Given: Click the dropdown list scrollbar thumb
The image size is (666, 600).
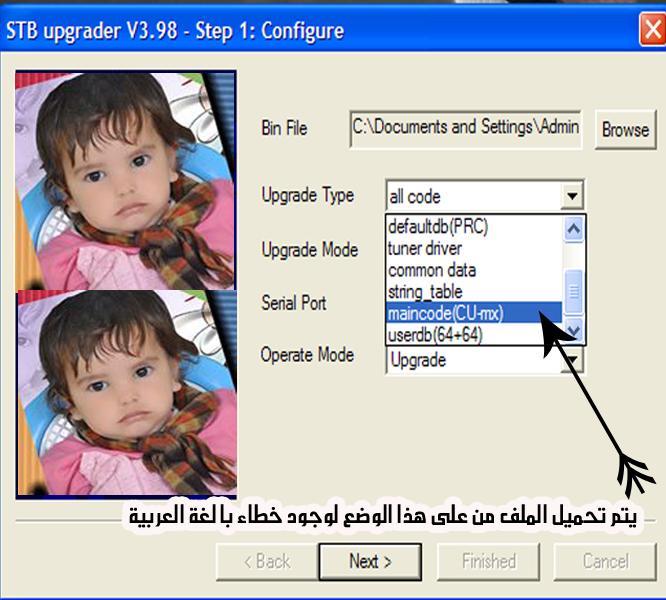Looking at the screenshot, I should (574, 291).
